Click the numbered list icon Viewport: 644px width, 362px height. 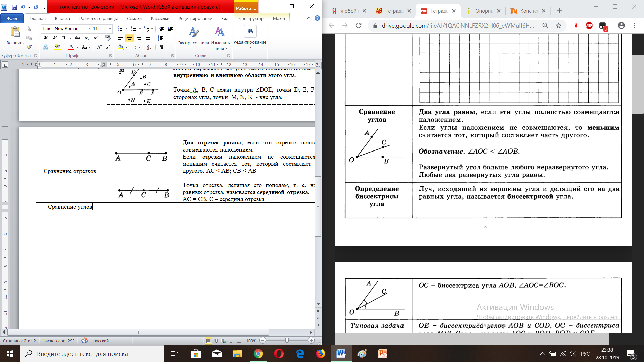pyautogui.click(x=133, y=29)
